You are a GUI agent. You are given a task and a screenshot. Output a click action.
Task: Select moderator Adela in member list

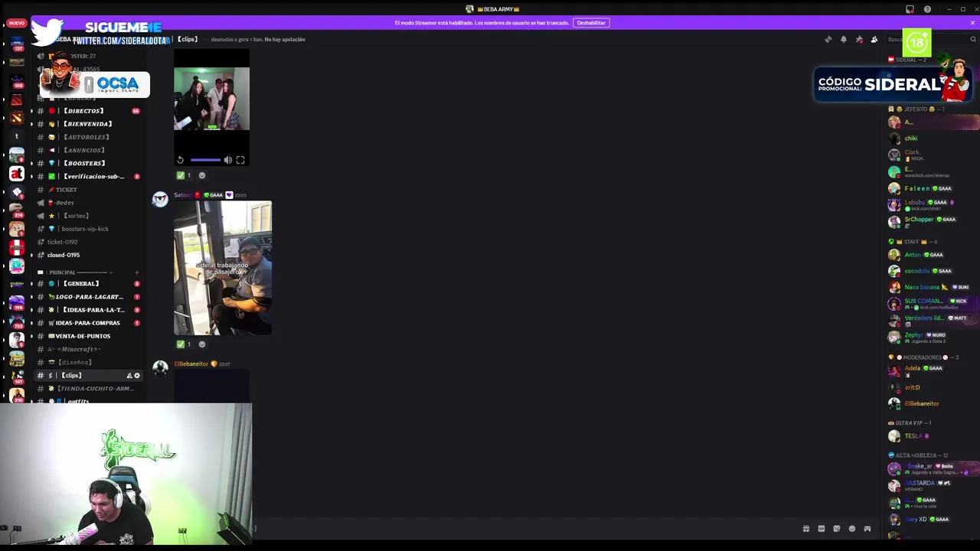931,370
